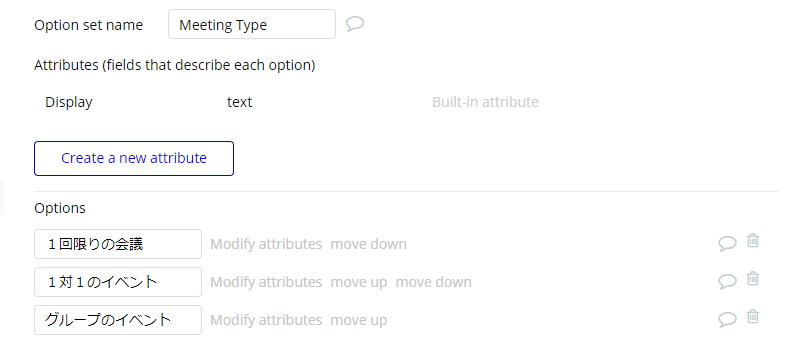This screenshot has width=793, height=361.
Task: Edit the １対１のイベント option name field
Action: point(118,282)
